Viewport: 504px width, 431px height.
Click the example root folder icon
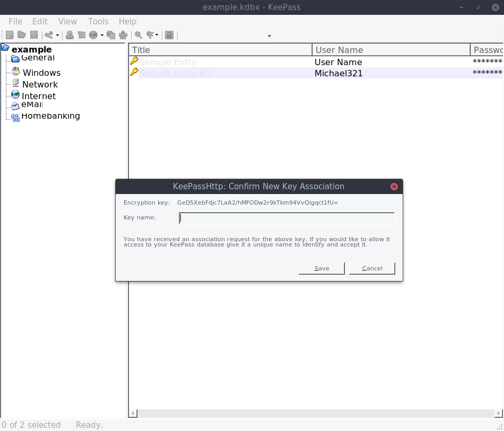5,48
